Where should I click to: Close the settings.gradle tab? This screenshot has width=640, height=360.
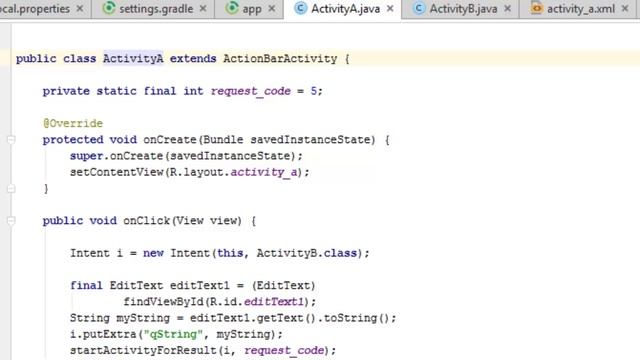tap(203, 9)
